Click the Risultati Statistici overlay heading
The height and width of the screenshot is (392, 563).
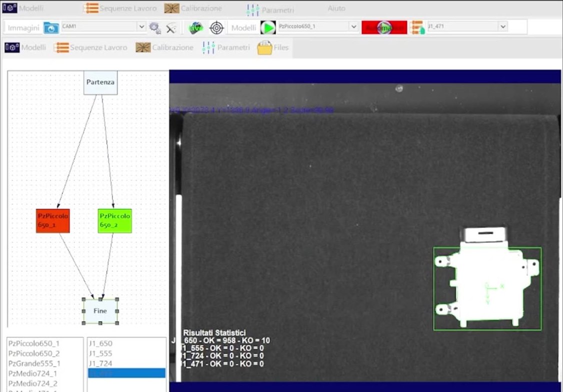tap(214, 333)
